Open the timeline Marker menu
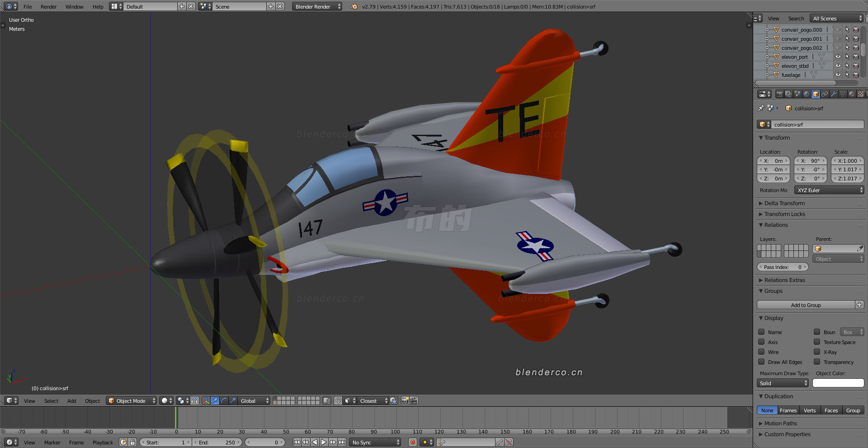This screenshot has height=448, width=868. pyautogui.click(x=52, y=442)
